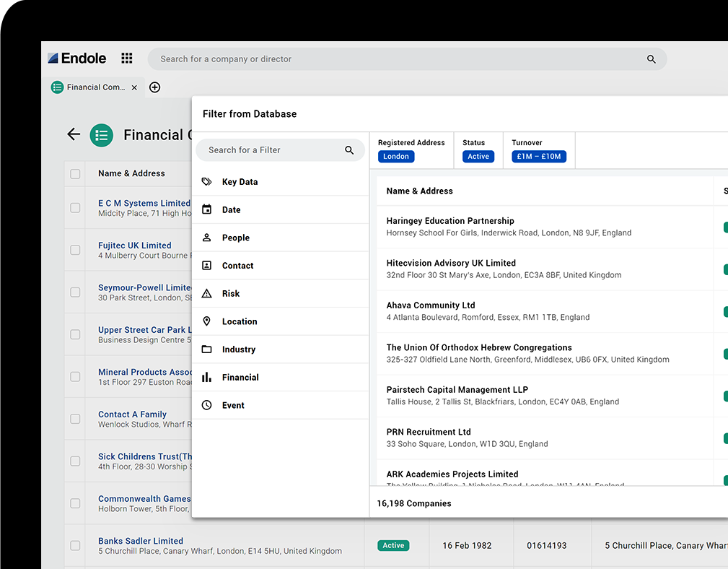Viewport: 728px width, 569px height.
Task: Check the box for Upper Street Car Park
Action: click(x=75, y=334)
